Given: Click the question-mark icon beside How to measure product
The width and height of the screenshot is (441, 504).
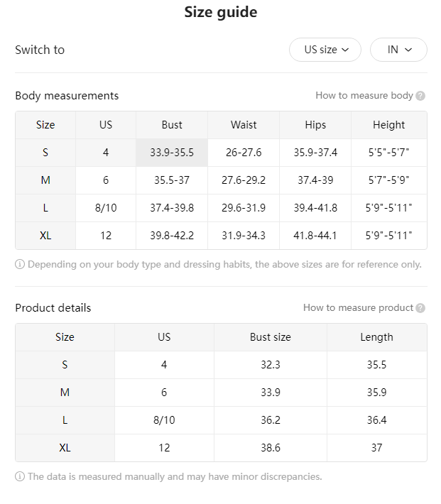Looking at the screenshot, I should 420,308.
